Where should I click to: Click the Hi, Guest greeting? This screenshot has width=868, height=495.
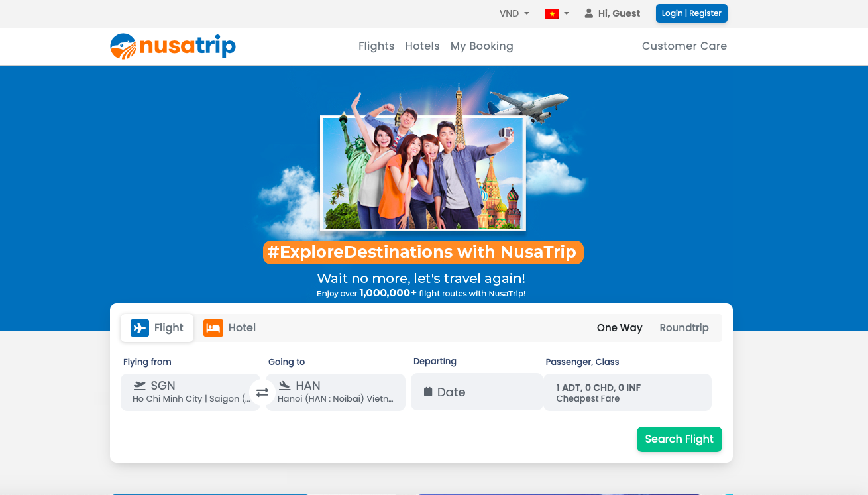click(619, 13)
